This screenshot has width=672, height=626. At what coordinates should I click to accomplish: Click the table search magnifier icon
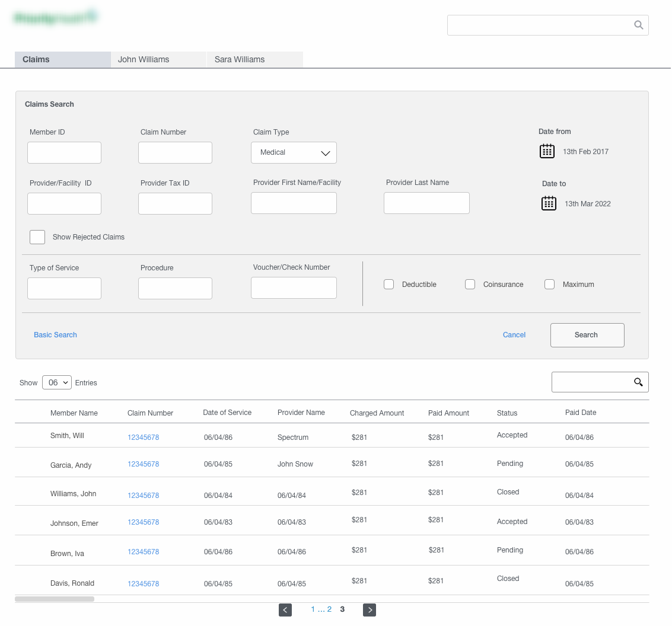(x=638, y=382)
